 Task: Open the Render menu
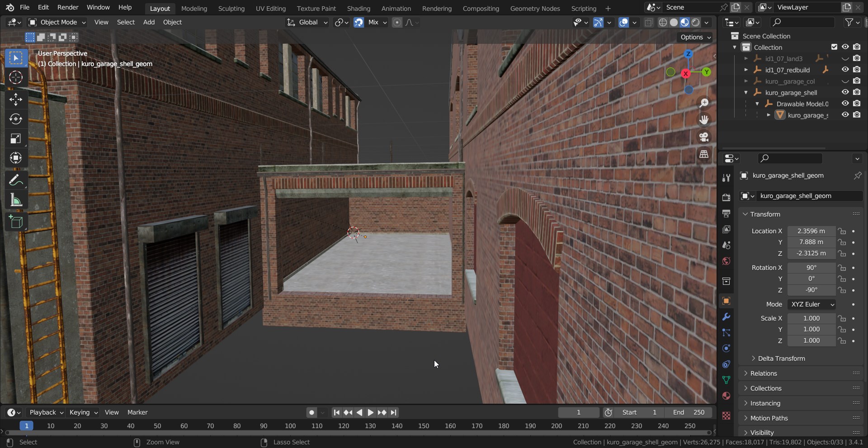pos(68,7)
